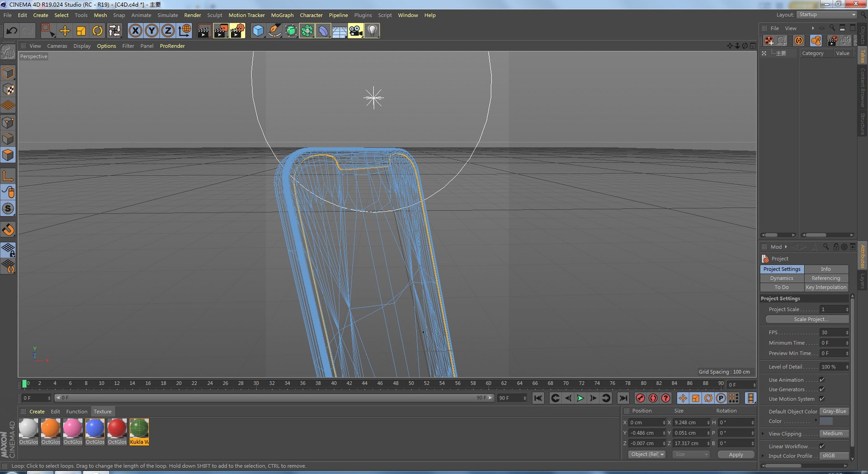Click Apply in coordinates manager
The width and height of the screenshot is (868, 474).
[736, 455]
